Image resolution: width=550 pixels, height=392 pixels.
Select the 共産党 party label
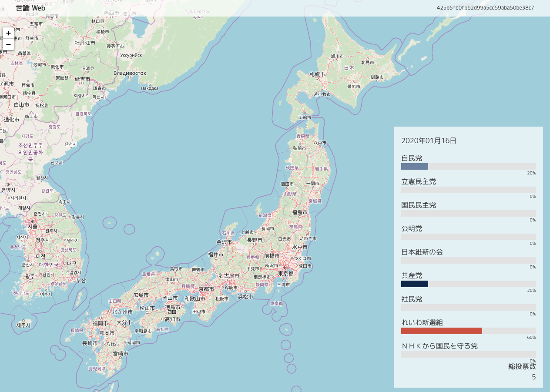[x=412, y=275]
